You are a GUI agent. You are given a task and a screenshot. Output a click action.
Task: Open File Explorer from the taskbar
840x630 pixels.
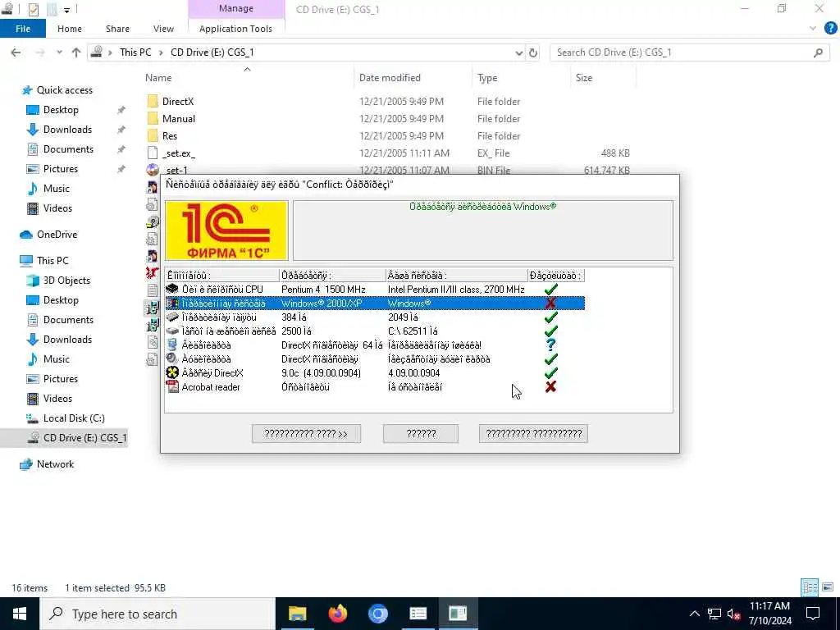click(297, 614)
